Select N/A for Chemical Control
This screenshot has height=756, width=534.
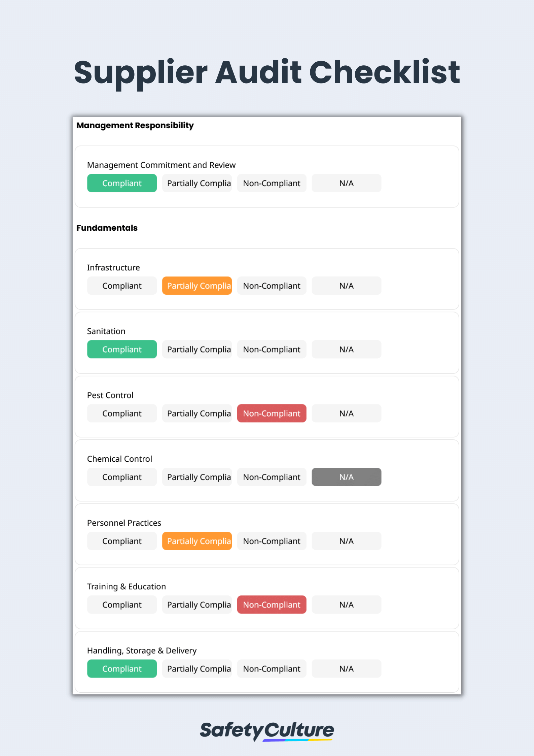click(346, 477)
